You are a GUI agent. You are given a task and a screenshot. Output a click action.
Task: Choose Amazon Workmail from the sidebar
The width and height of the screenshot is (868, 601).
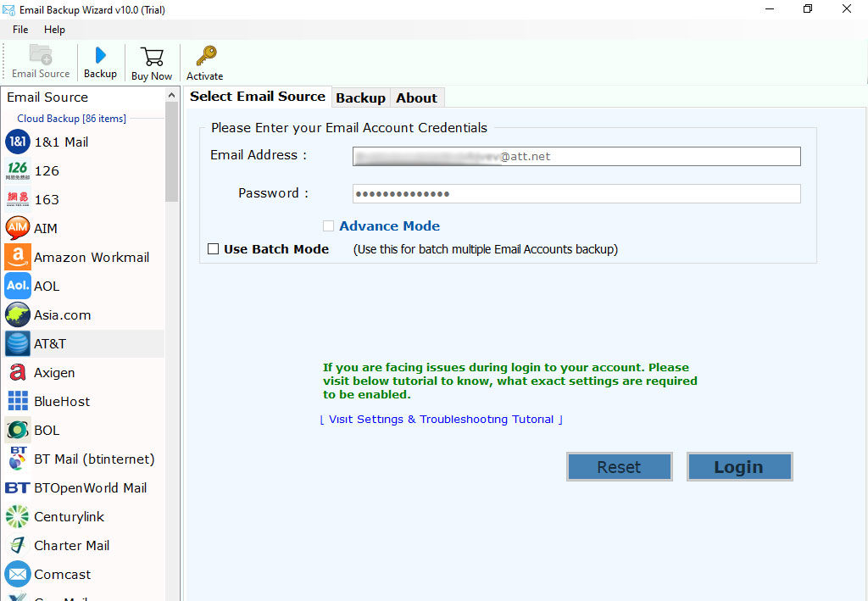[91, 257]
